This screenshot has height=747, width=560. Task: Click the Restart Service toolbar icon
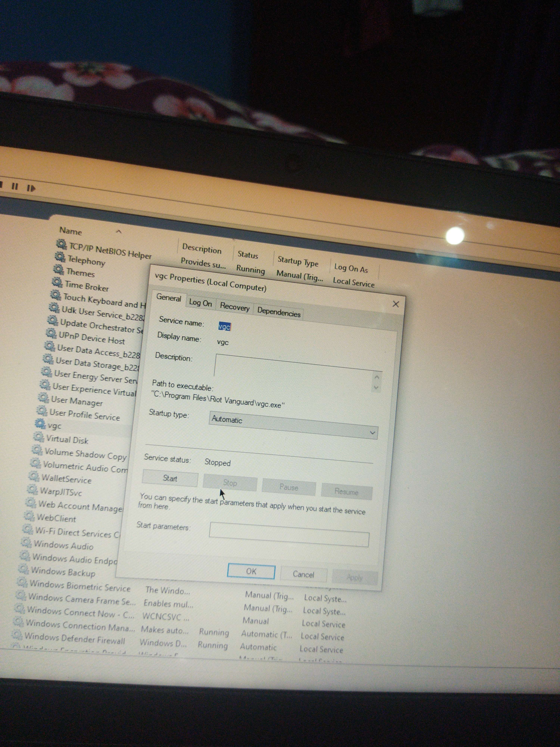(31, 188)
